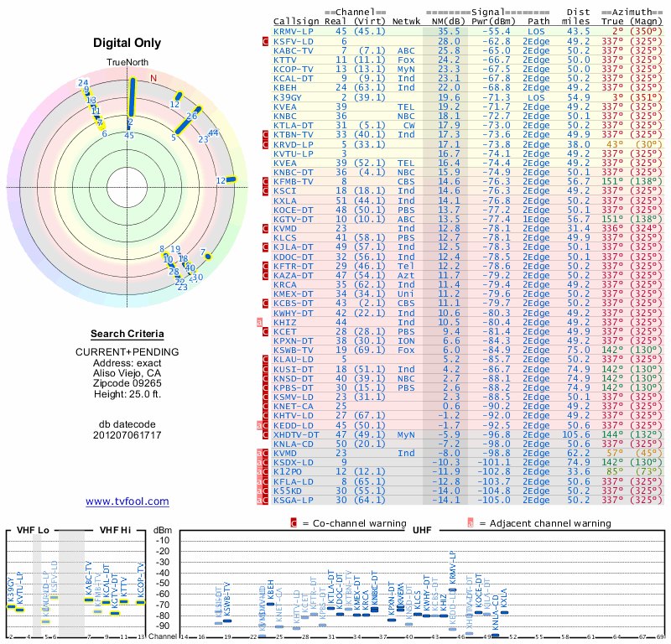Click the KRMV-LP label in the UHF chart
The height and width of the screenshot is (644, 671).
click(x=452, y=569)
